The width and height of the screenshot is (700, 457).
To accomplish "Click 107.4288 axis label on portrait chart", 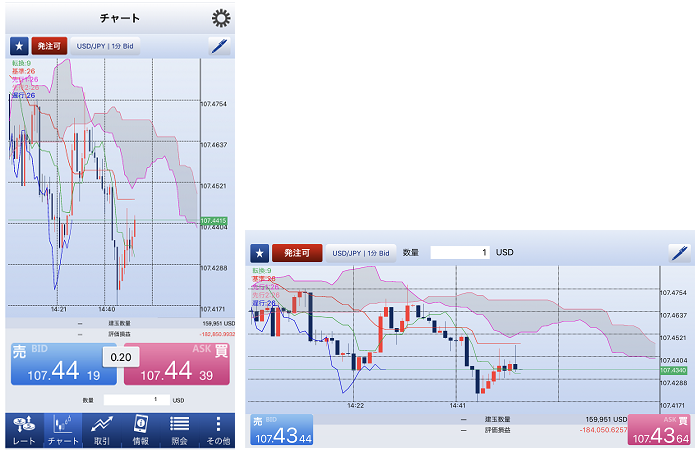I will (x=214, y=268).
